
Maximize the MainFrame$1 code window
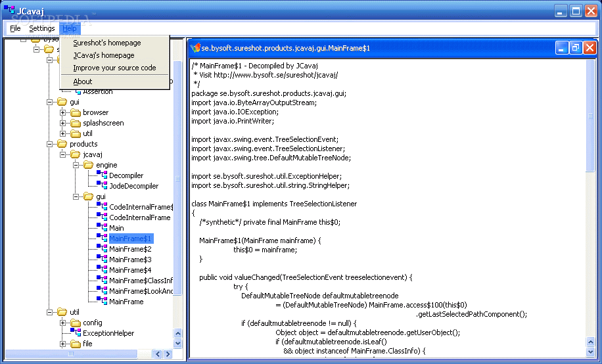(576, 48)
